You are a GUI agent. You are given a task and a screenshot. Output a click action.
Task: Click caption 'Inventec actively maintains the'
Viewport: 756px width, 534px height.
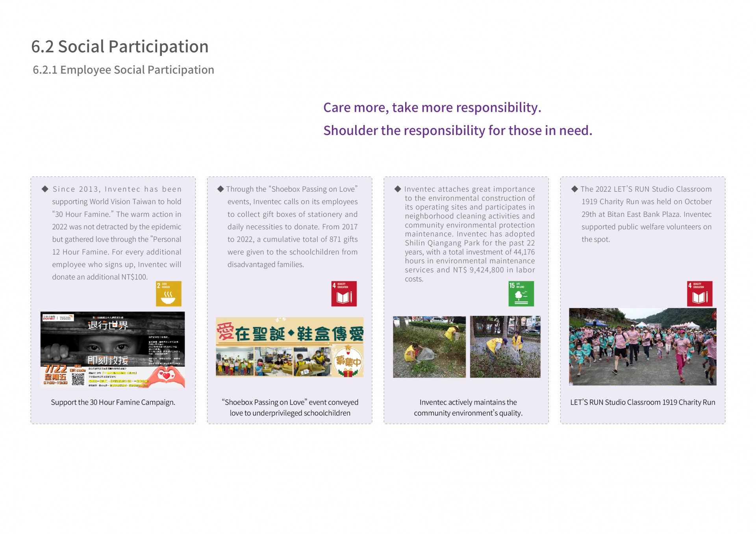point(468,402)
